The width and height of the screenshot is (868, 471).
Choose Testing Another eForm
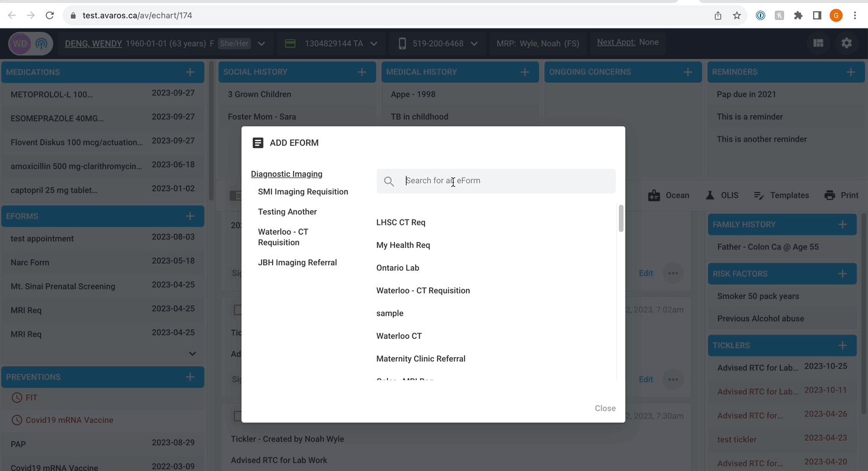coord(288,212)
